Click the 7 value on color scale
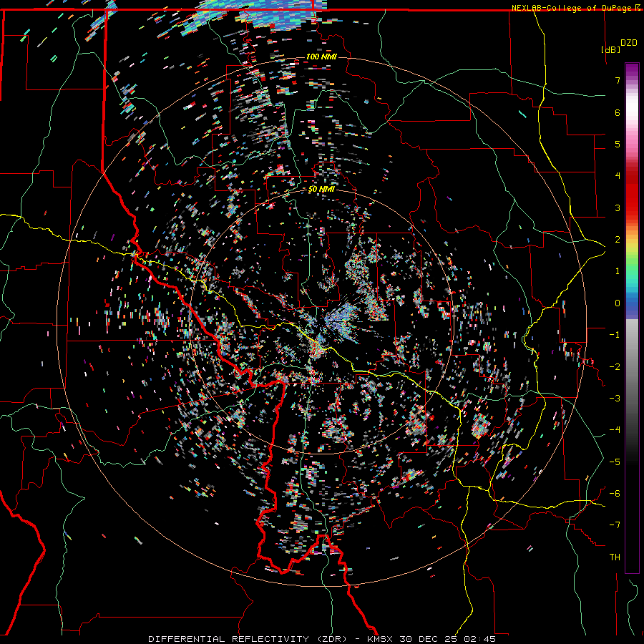The image size is (644, 644). pyautogui.click(x=618, y=80)
